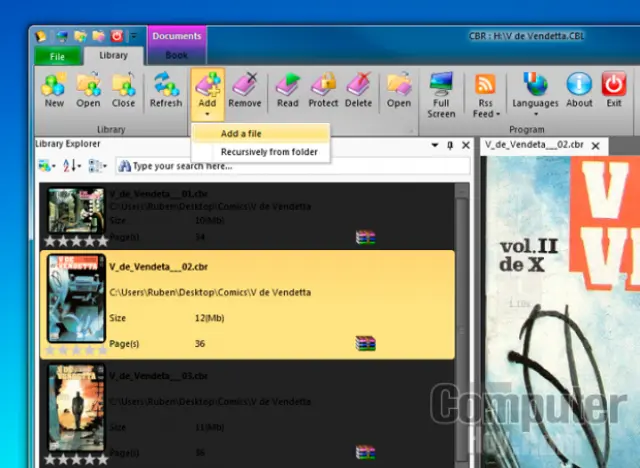Screen dimensions: 640x468
Task: Open the sort order dropdown in Library Explorer
Action: click(x=72, y=166)
